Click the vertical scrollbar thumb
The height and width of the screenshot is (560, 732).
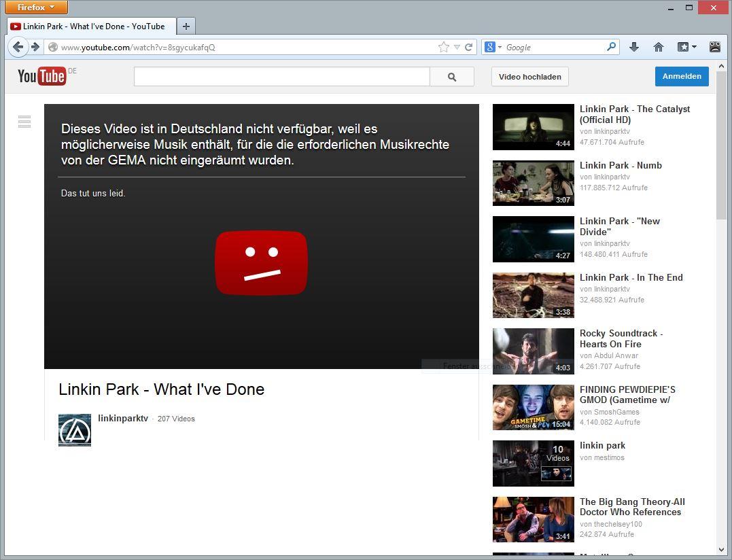pos(721,145)
